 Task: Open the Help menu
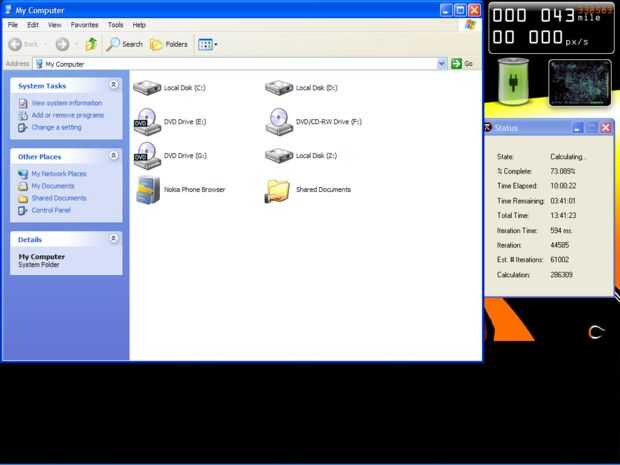pos(139,25)
